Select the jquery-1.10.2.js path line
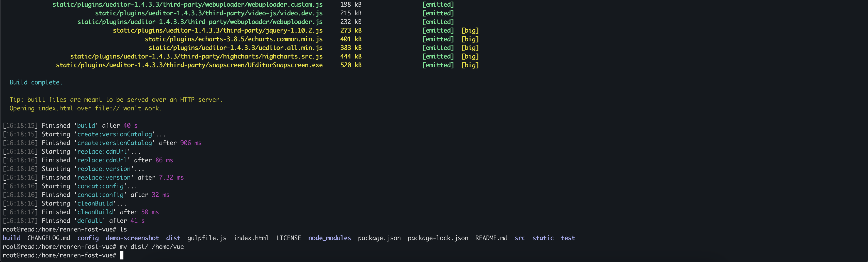868x262 pixels. pyautogui.click(x=218, y=30)
